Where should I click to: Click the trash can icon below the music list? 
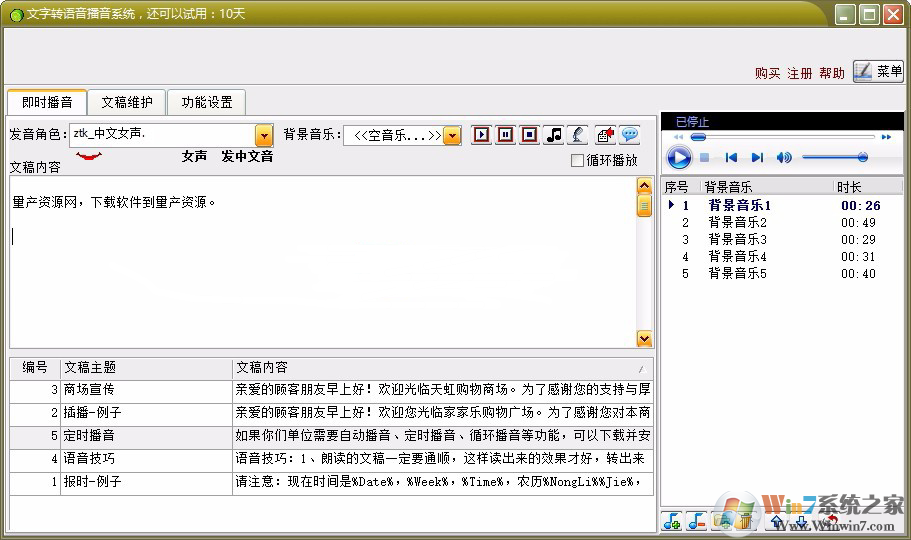(x=745, y=521)
